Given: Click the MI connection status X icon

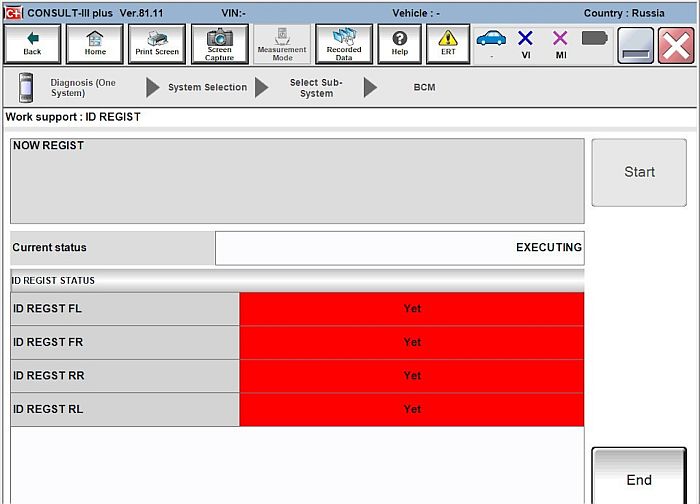Looking at the screenshot, I should [x=560, y=39].
